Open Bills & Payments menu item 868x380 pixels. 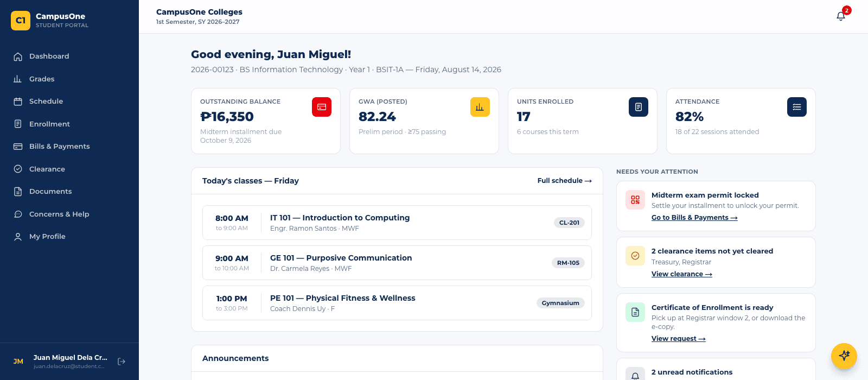(x=69, y=147)
